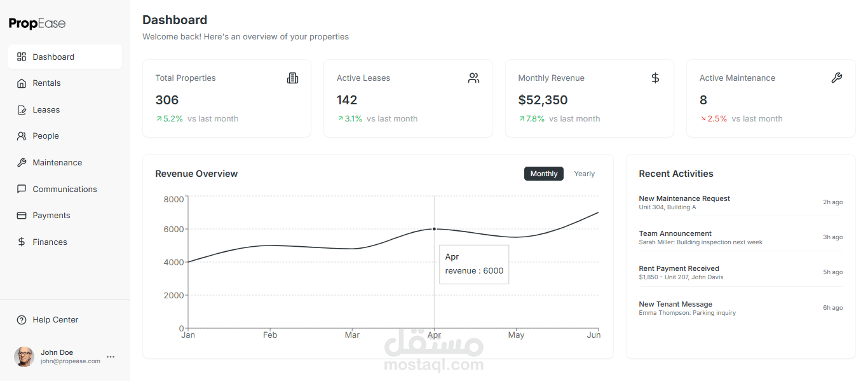Screen dimensions: 868x381
Task: Open Finances via the dollar sign icon
Action: [x=21, y=242]
